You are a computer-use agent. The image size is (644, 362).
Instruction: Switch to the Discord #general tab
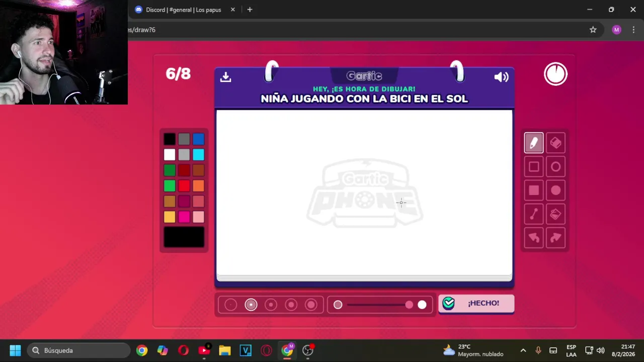click(x=184, y=10)
